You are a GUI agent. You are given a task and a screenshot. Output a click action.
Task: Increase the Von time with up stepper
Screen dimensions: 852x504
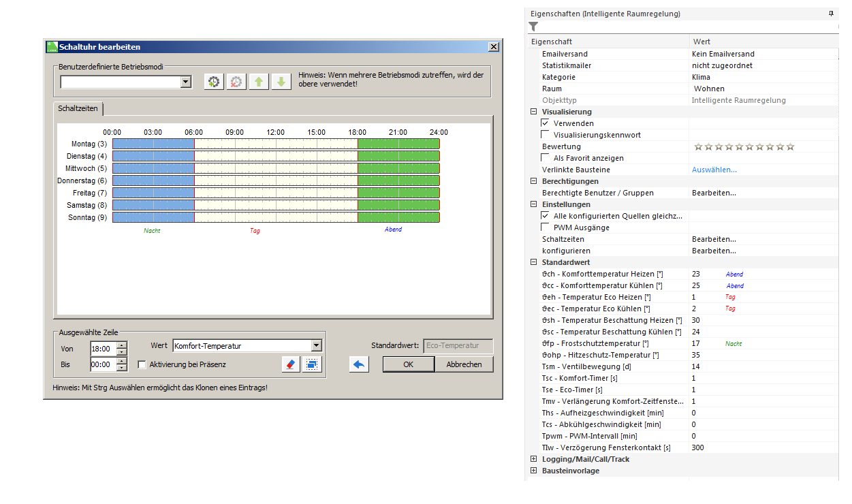tap(122, 345)
